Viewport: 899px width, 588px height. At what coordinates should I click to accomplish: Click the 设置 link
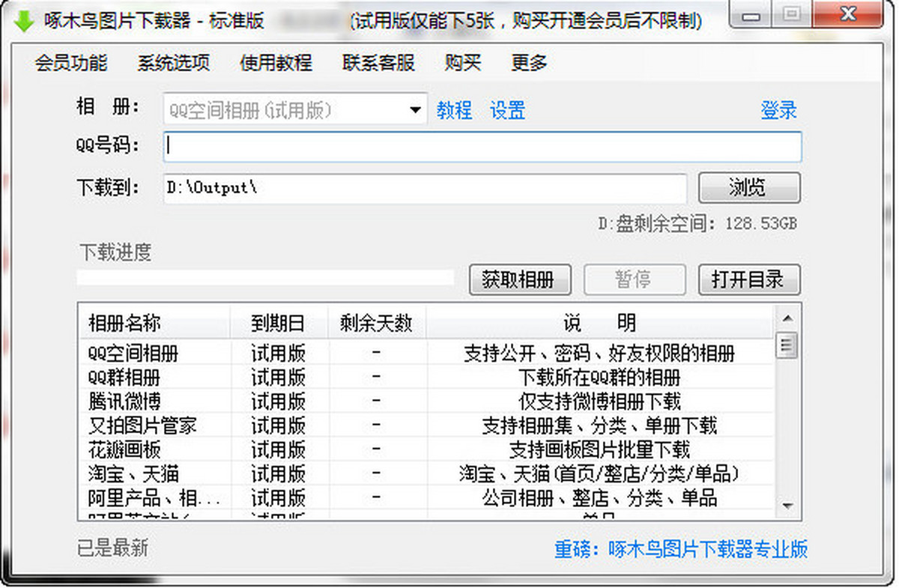tap(507, 111)
